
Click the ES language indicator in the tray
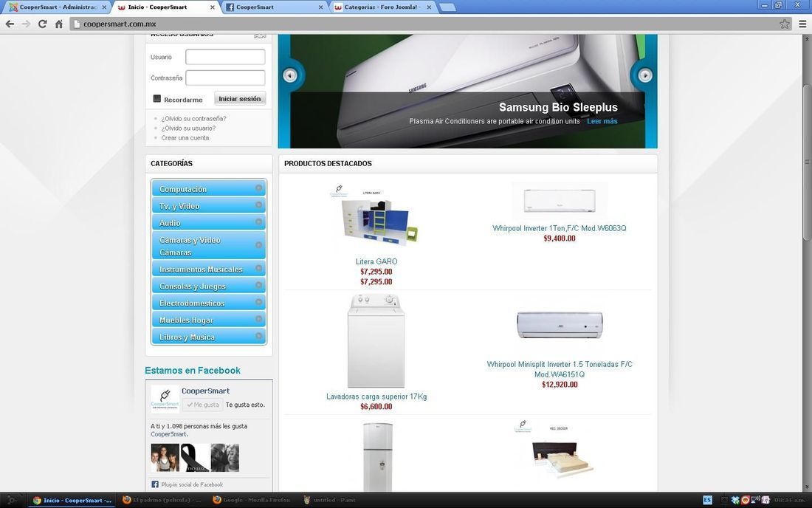tap(707, 500)
